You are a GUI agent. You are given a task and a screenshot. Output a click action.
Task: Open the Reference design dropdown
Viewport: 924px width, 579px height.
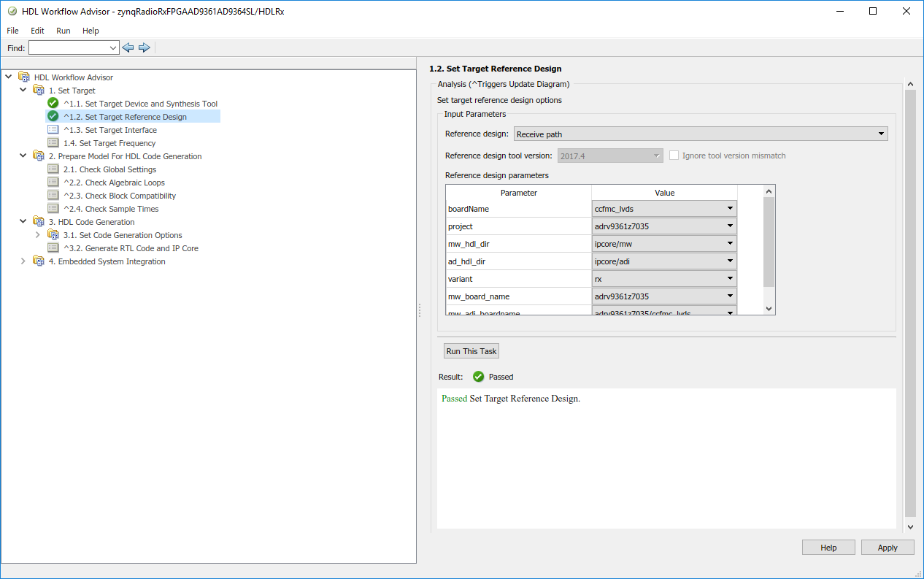(x=701, y=134)
